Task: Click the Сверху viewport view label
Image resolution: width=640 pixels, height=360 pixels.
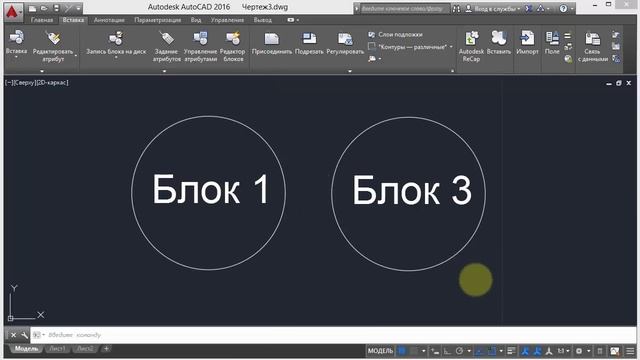Action: pos(25,82)
